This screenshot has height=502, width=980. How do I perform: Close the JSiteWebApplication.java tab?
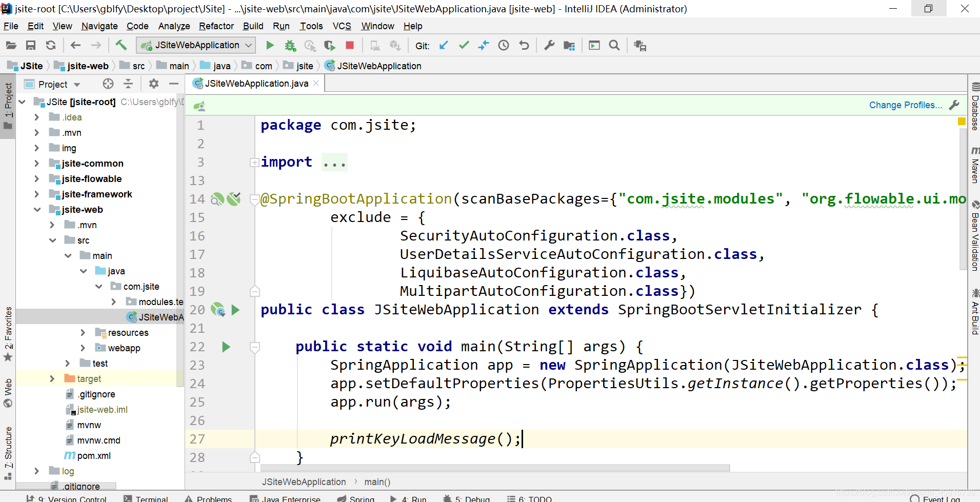tap(316, 84)
